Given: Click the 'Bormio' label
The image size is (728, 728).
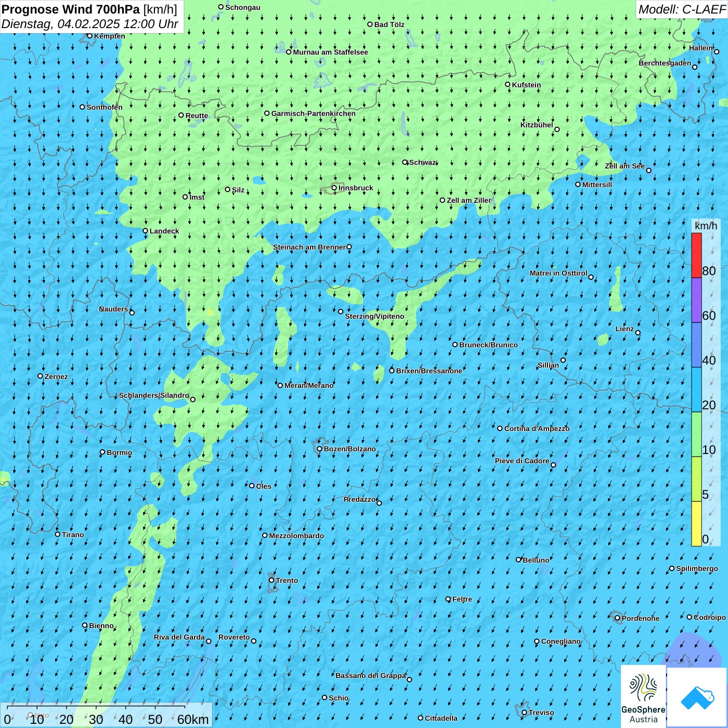Looking at the screenshot, I should 119,452.
